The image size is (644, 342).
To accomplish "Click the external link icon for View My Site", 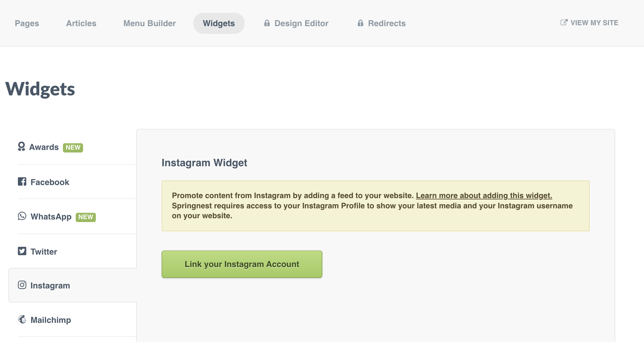I will coord(564,22).
